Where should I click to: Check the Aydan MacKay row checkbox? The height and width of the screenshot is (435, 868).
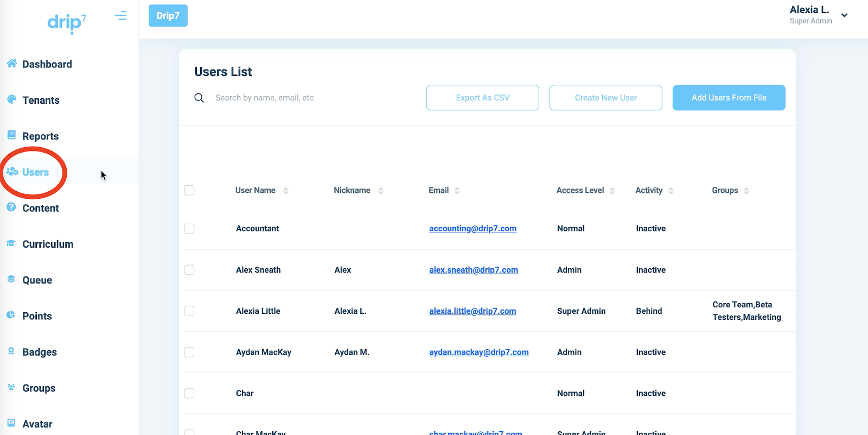pyautogui.click(x=189, y=352)
